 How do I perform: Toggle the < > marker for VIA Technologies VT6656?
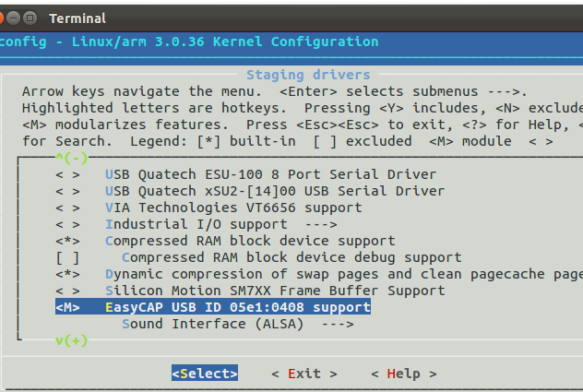pos(67,208)
